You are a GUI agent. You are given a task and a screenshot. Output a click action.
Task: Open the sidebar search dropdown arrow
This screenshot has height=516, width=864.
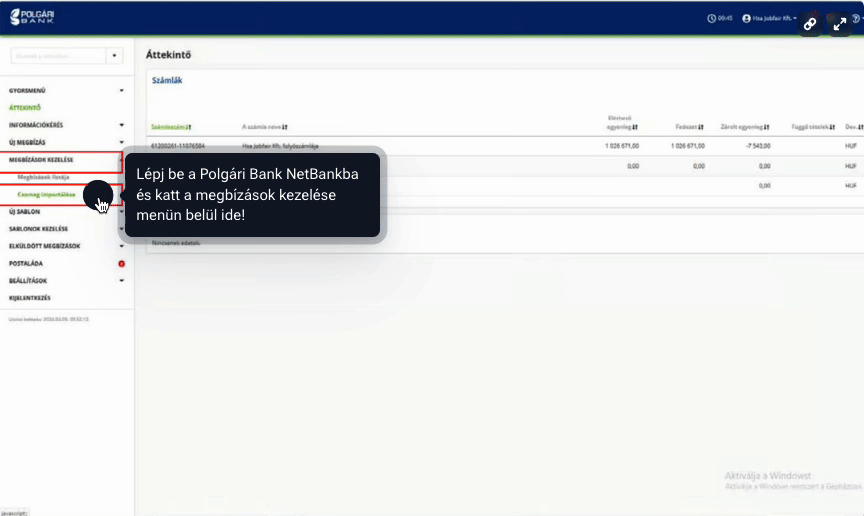pyautogui.click(x=114, y=56)
